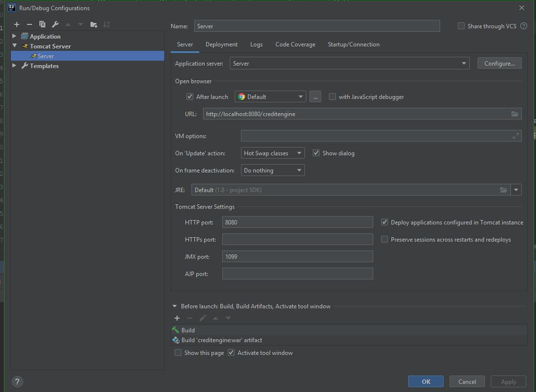
Task: Open On 'Update' action dropdown
Action: pos(272,153)
